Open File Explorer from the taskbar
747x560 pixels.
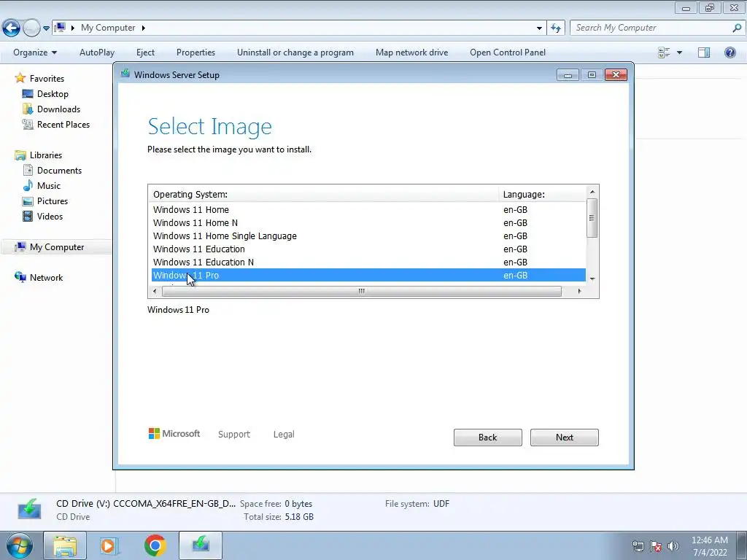65,545
